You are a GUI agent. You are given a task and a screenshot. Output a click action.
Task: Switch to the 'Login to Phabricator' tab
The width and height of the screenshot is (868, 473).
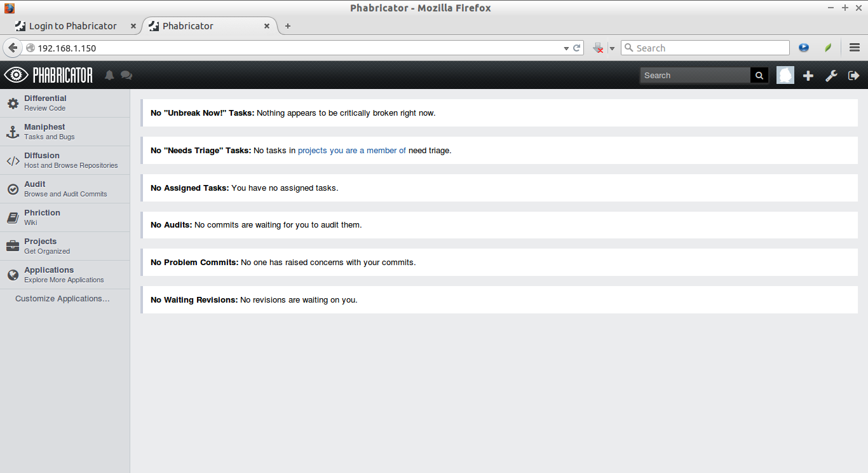click(x=73, y=26)
